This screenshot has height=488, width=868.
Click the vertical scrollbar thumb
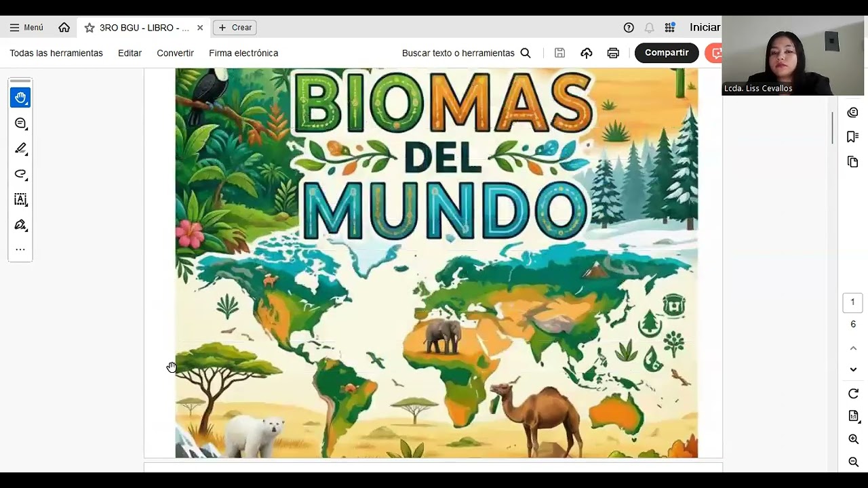tap(833, 127)
